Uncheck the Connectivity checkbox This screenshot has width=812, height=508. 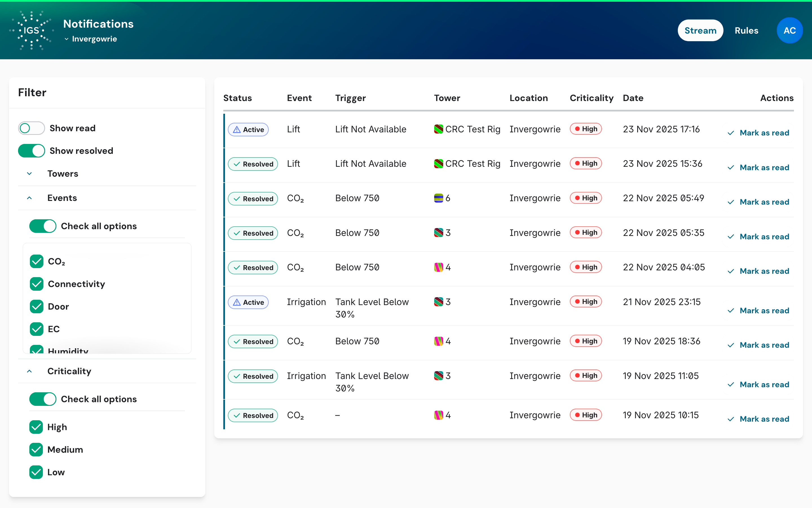[x=37, y=284]
